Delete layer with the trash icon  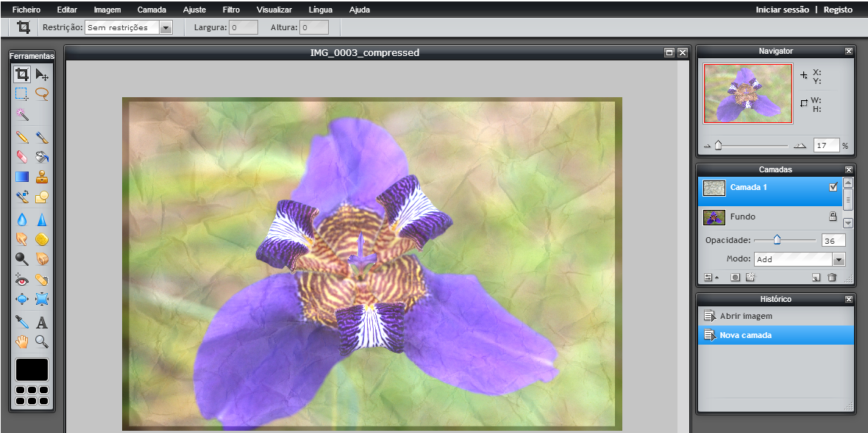pyautogui.click(x=831, y=277)
